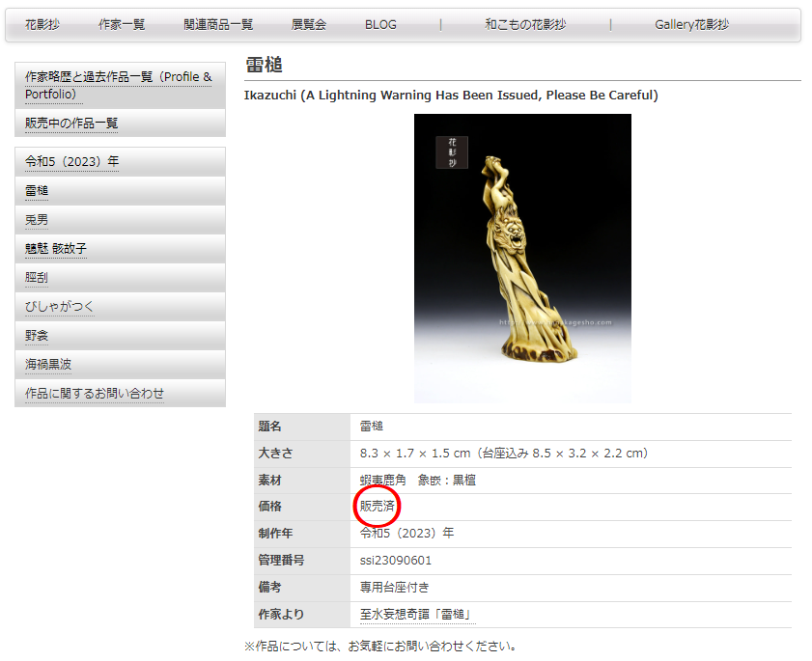Go to 関連商品一覧 menu item
This screenshot has height=661, width=812.
[218, 24]
